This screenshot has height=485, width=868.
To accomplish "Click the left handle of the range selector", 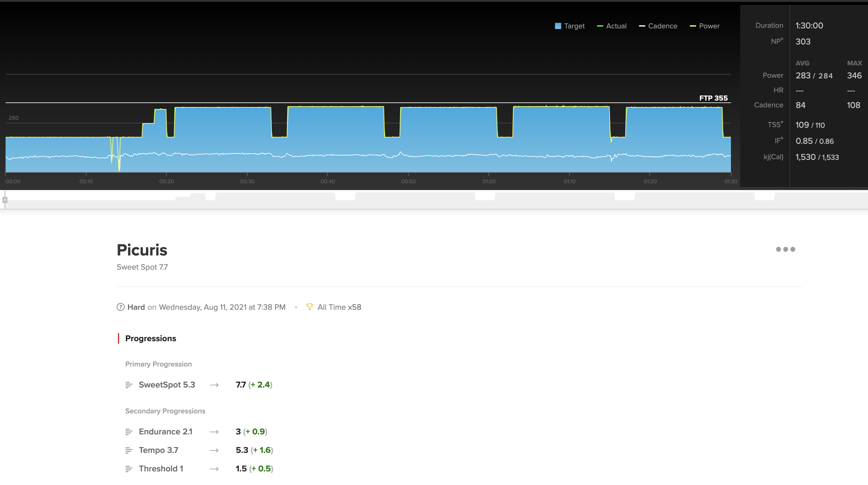I will click(5, 200).
